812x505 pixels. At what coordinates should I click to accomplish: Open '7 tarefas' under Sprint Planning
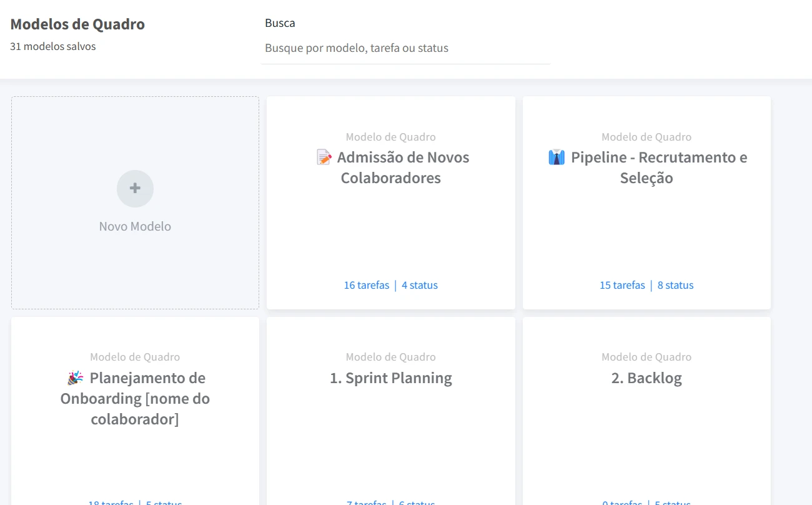367,502
